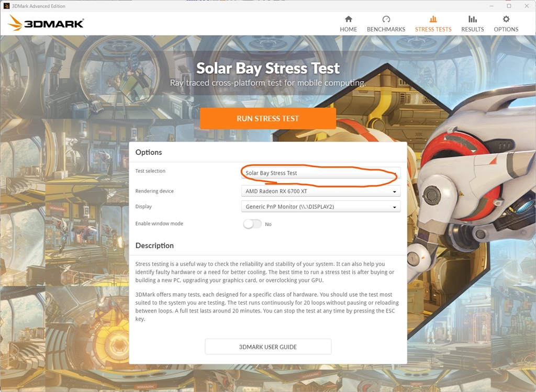Maximize the 3DMark window
536x392 pixels.
(x=509, y=6)
